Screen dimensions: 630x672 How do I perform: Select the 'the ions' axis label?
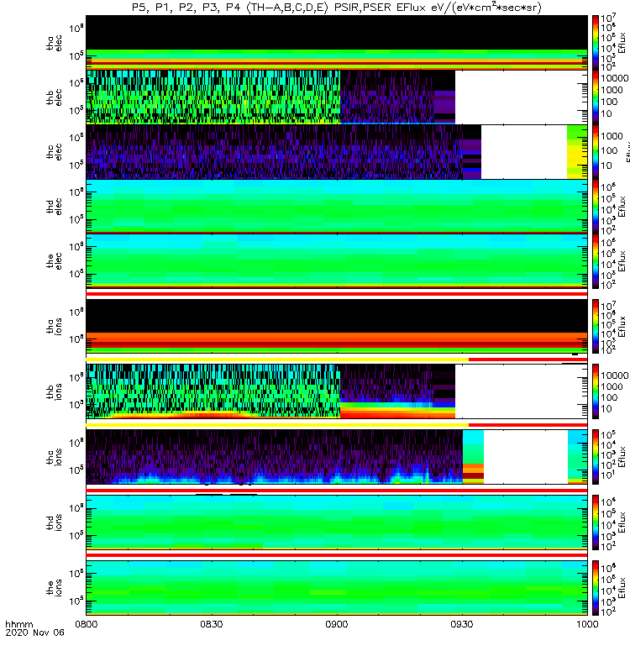54,588
